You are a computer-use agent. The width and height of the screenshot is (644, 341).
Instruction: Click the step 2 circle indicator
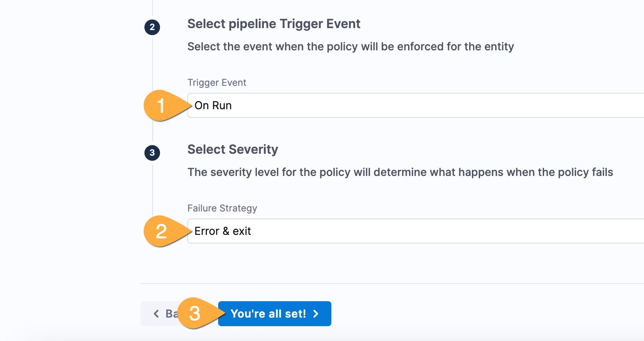point(152,27)
